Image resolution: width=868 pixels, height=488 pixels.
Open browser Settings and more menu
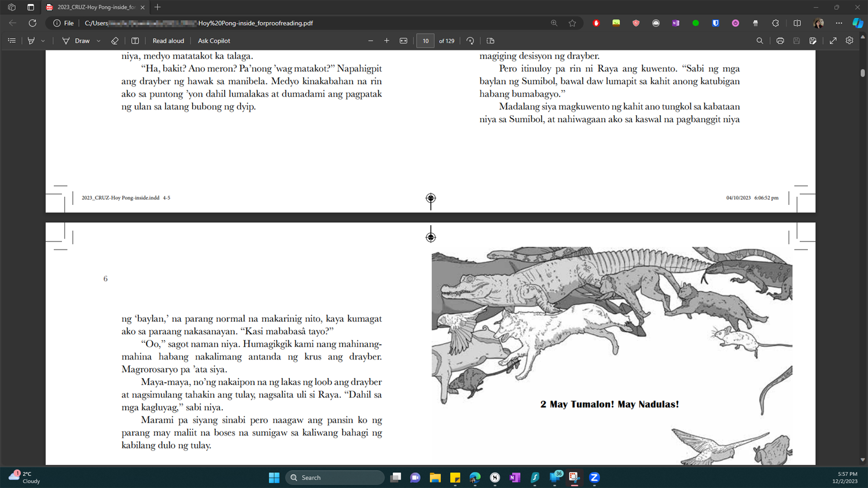[839, 23]
